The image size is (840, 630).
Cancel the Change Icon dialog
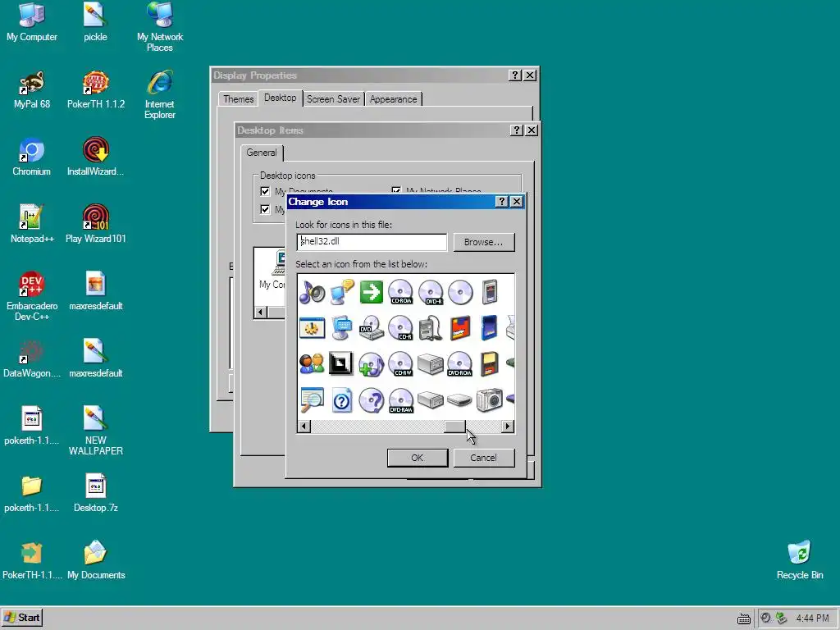click(484, 458)
